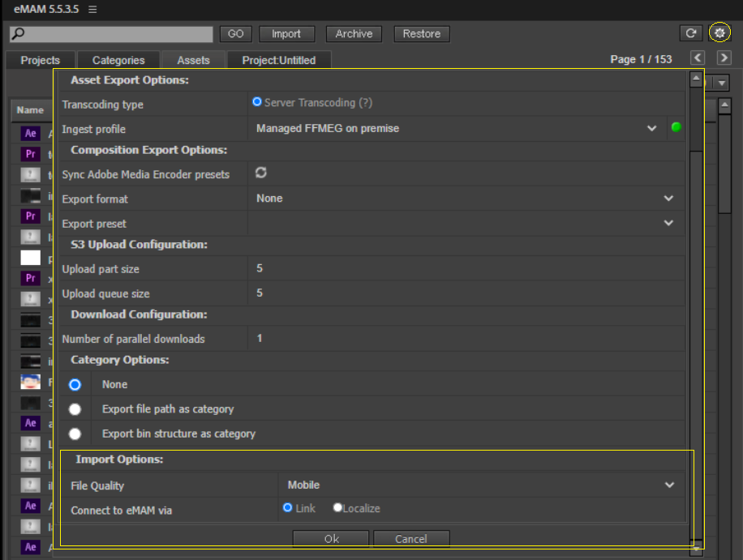
Task: Click Cancel in settings dialog
Action: point(411,539)
